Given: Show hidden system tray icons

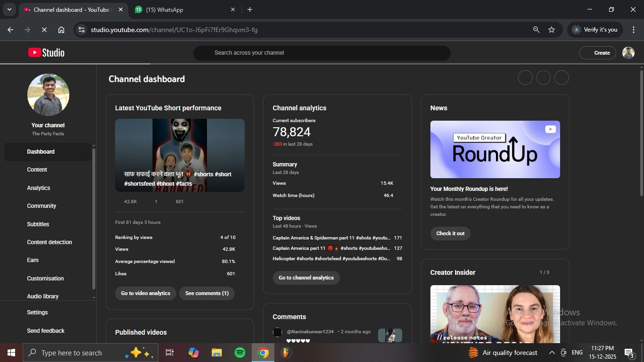Looking at the screenshot, I should coord(552,353).
